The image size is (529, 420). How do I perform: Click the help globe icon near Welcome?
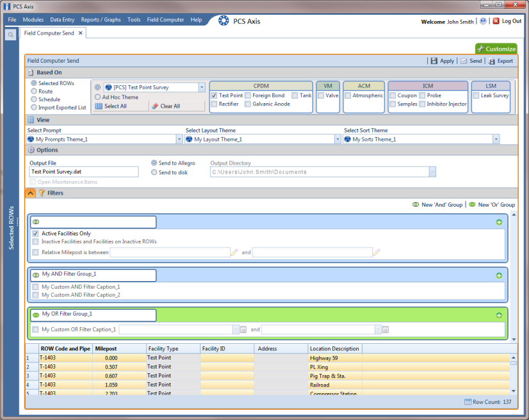pyautogui.click(x=483, y=21)
